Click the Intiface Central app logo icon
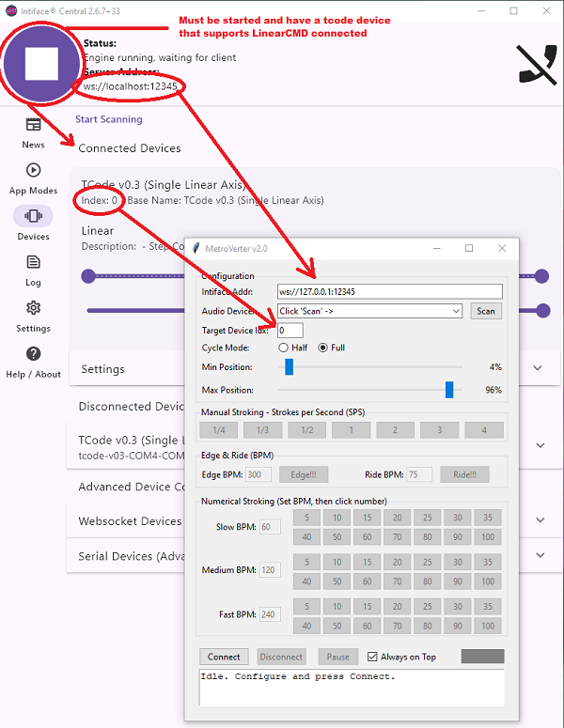564x728 pixels. pos(10,10)
